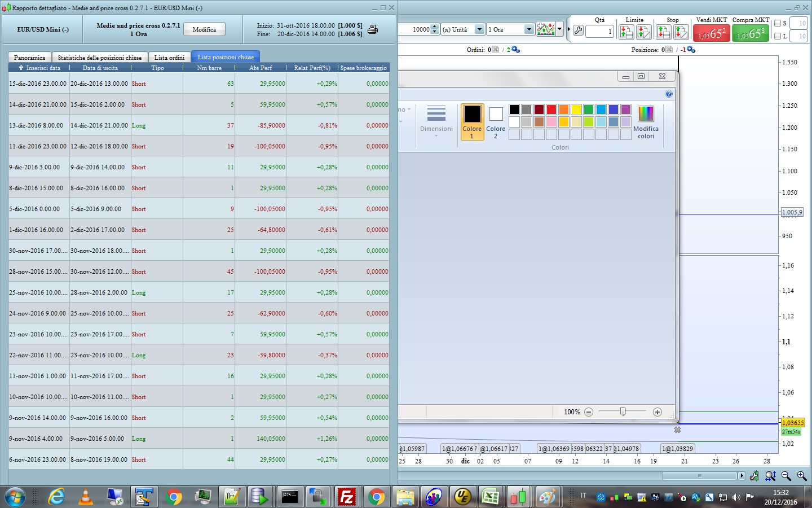Pick the red color swatch in Paint
Viewport: 812px width, 508px height.
point(551,110)
